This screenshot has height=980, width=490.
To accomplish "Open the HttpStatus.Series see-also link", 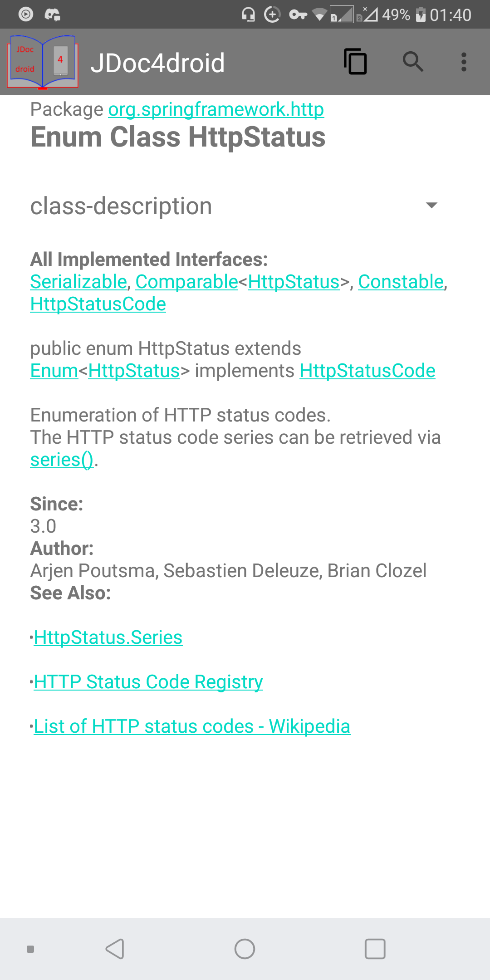I will [108, 637].
